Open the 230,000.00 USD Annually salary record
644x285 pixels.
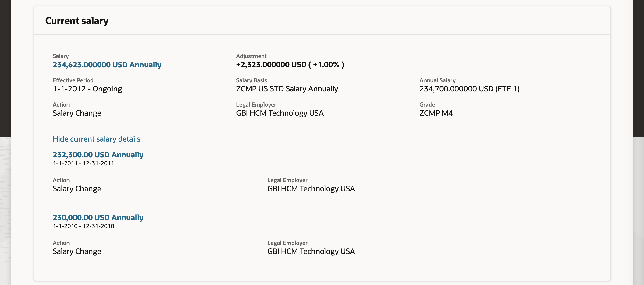point(98,217)
